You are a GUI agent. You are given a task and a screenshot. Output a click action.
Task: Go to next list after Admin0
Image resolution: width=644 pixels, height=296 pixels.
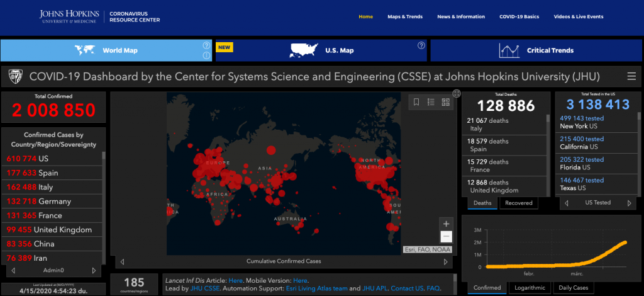(94, 270)
